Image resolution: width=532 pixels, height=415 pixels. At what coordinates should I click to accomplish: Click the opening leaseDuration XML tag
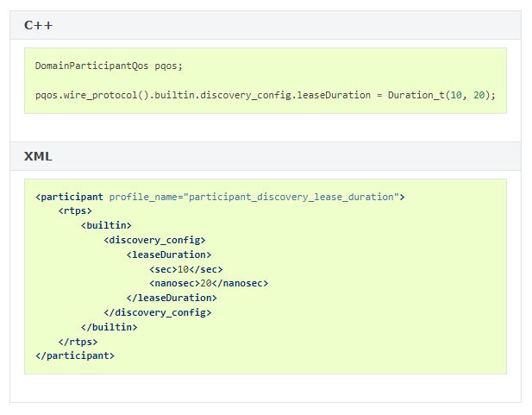(168, 255)
